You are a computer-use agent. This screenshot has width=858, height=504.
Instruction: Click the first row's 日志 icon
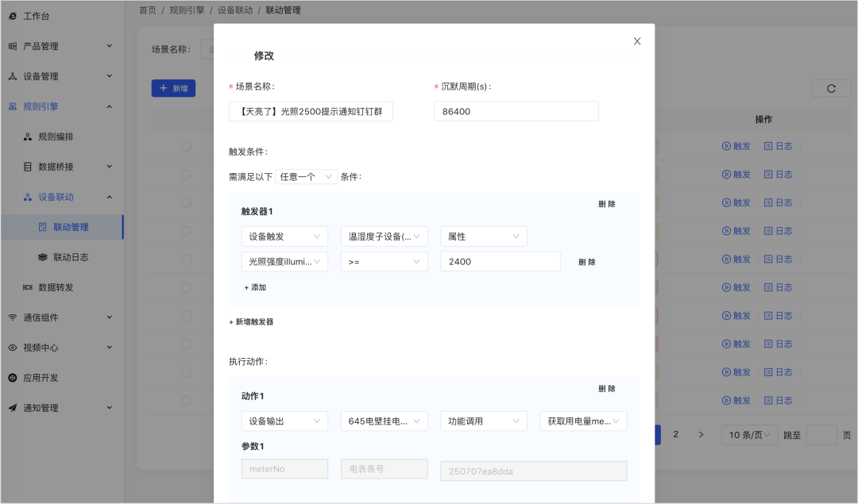point(768,146)
